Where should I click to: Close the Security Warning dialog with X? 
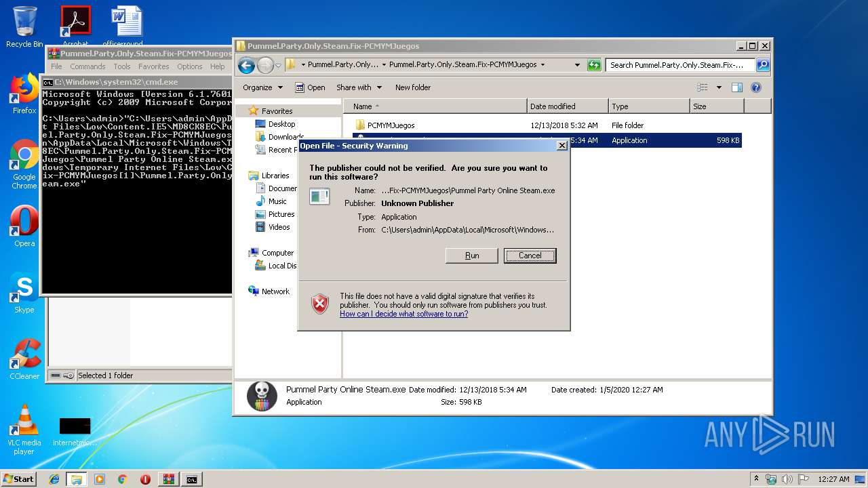561,146
